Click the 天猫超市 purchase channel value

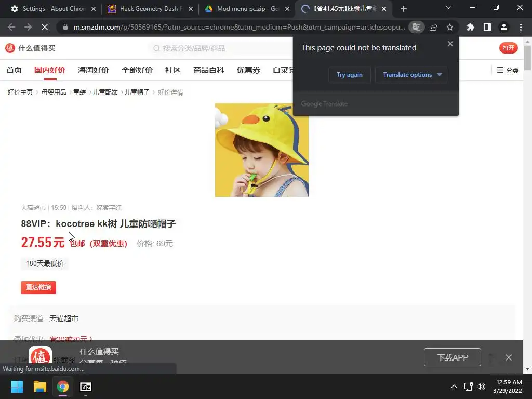(64, 318)
